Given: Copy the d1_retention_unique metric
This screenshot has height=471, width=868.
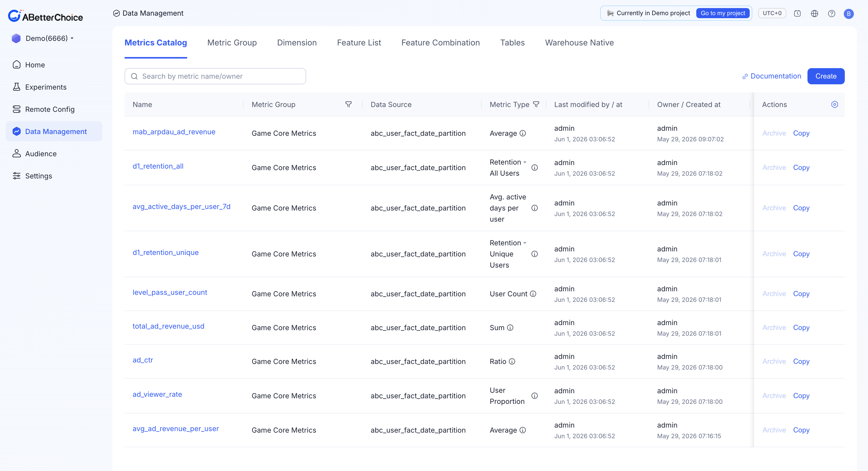Looking at the screenshot, I should [x=801, y=254].
